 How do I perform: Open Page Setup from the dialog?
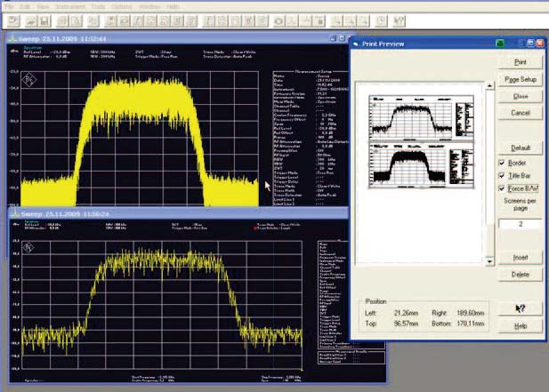click(521, 79)
